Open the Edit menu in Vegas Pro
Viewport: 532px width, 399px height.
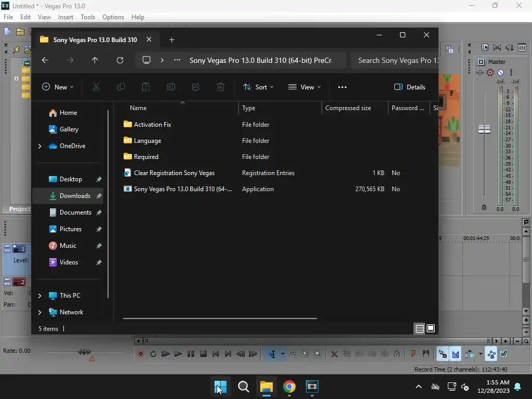coord(25,17)
